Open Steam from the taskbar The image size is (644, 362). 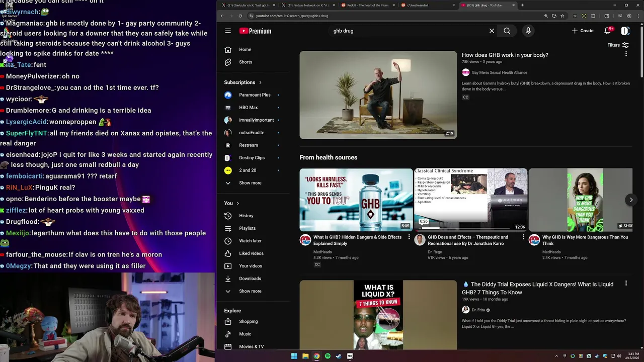339,356
